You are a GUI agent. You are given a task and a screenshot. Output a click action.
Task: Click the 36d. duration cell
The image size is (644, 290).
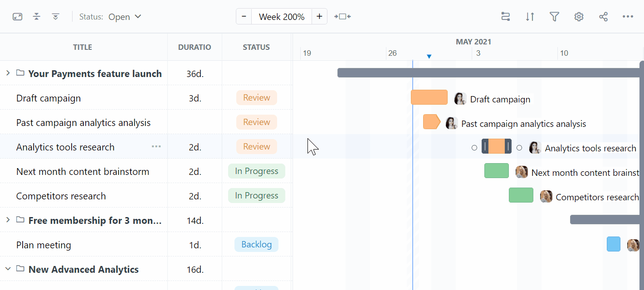click(x=195, y=74)
